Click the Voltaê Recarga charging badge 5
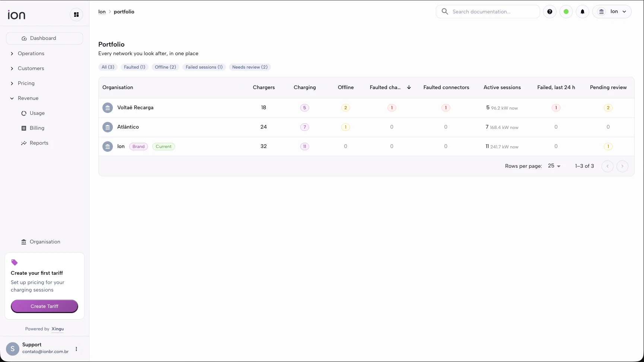 pyautogui.click(x=305, y=108)
